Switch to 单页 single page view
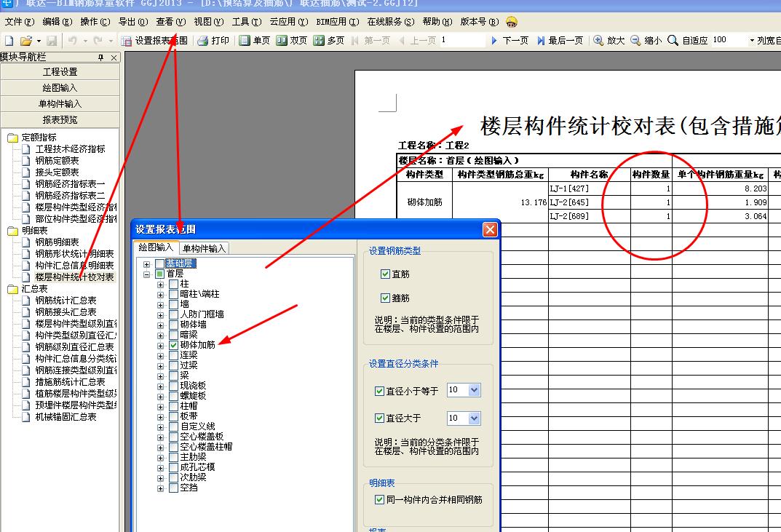 tap(255, 40)
